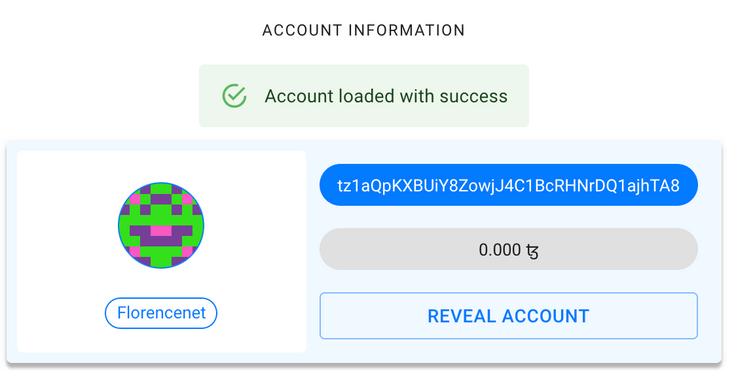Copy the tz1aQpKXBUiY8... address pill

508,185
